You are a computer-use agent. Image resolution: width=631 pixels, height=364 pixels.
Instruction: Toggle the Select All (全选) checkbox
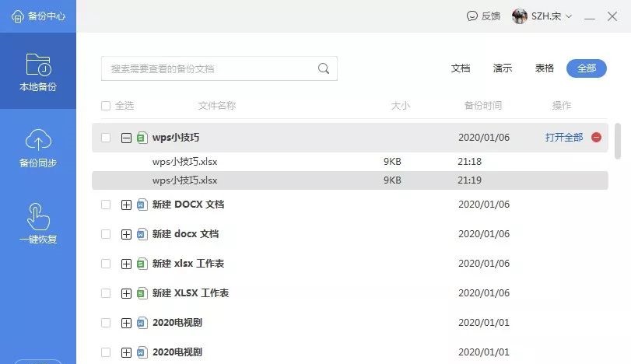tap(106, 106)
